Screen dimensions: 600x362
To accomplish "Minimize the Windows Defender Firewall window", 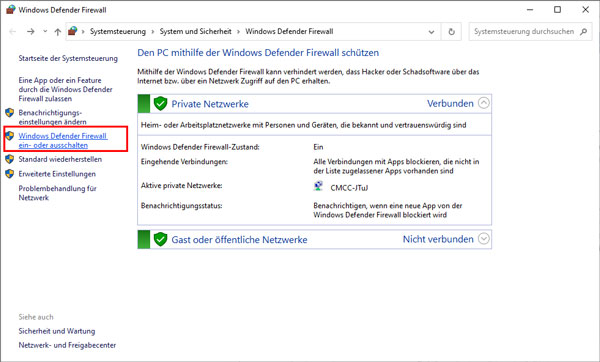I will tap(530, 10).
